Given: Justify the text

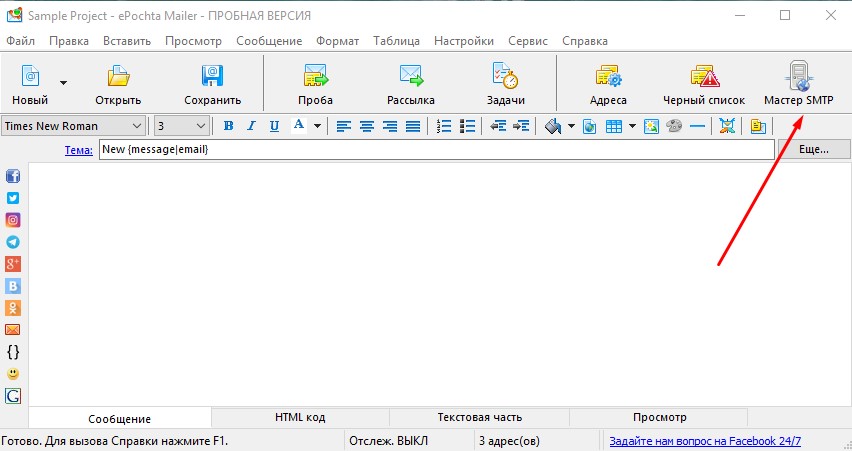Looking at the screenshot, I should [x=413, y=127].
